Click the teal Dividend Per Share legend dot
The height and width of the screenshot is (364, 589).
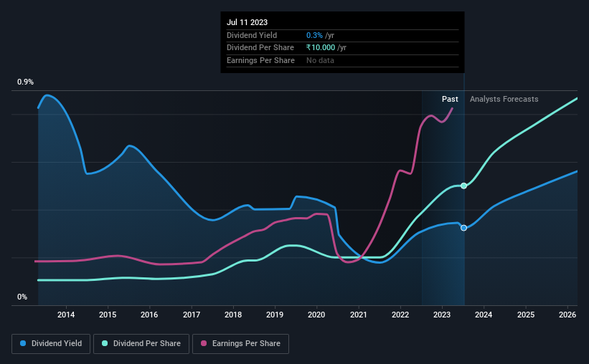105,343
